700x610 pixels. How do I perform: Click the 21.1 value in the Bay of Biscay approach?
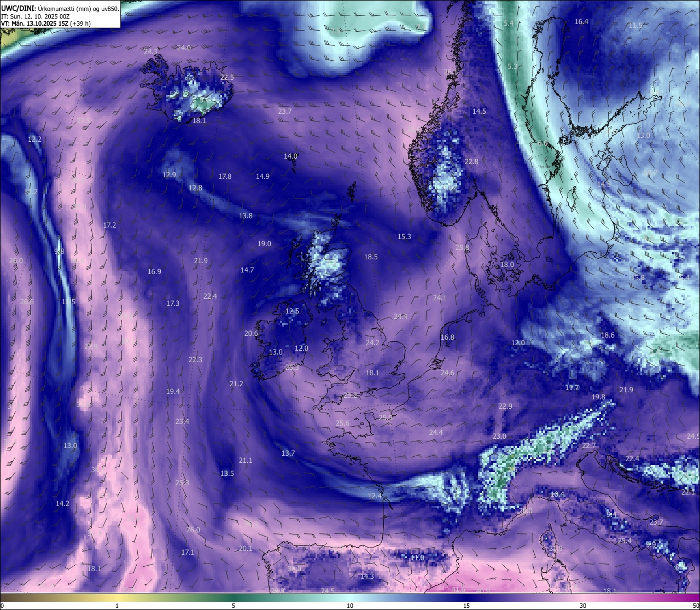click(x=246, y=460)
